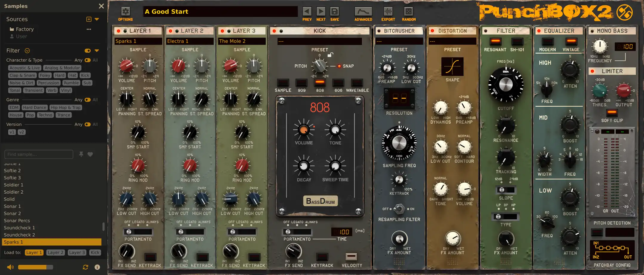
Task: Enable the Limiter module LED
Action: point(592,71)
